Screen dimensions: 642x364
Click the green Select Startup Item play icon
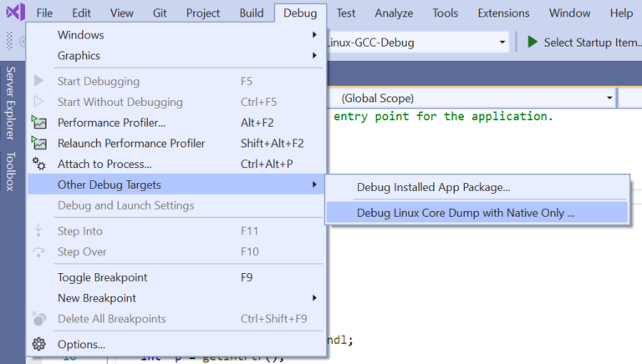coord(532,42)
